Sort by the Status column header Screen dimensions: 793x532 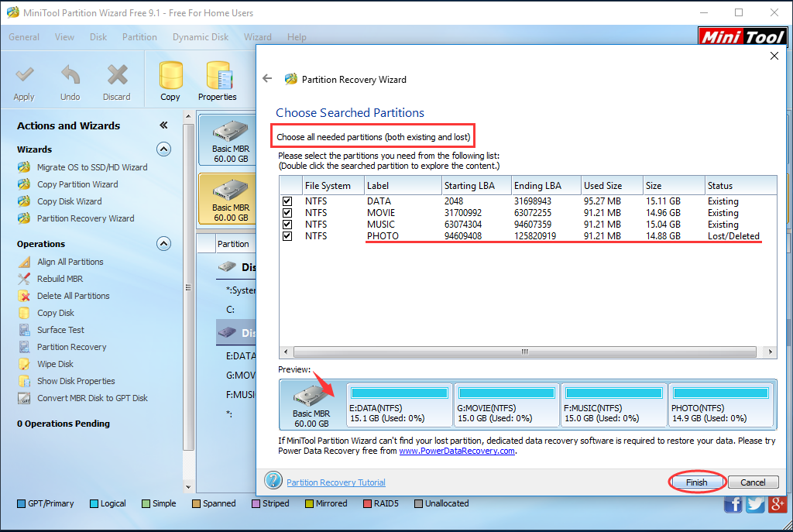pos(741,186)
